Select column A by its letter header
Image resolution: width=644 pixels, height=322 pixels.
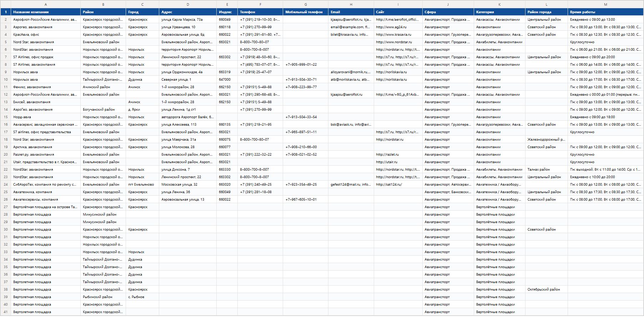(46, 4)
